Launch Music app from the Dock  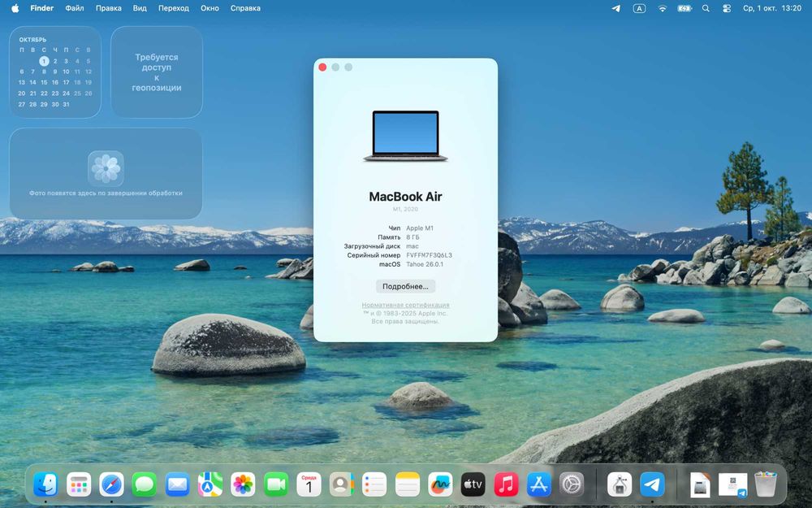(506, 484)
